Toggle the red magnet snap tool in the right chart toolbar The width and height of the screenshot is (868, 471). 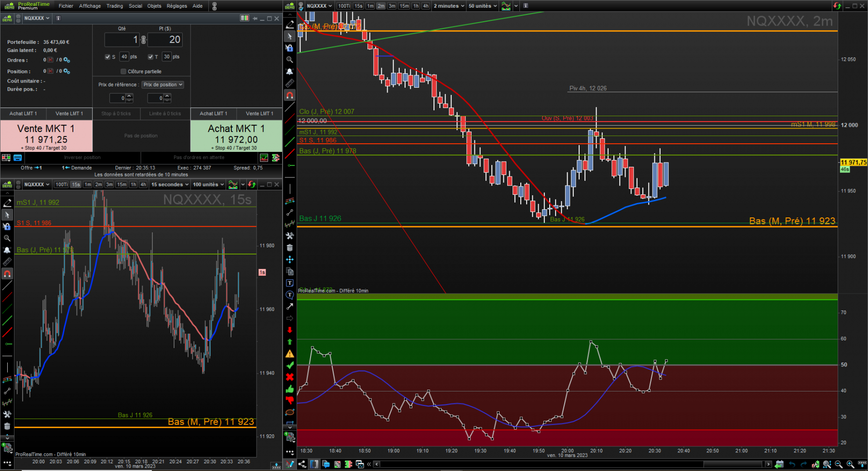point(289,95)
